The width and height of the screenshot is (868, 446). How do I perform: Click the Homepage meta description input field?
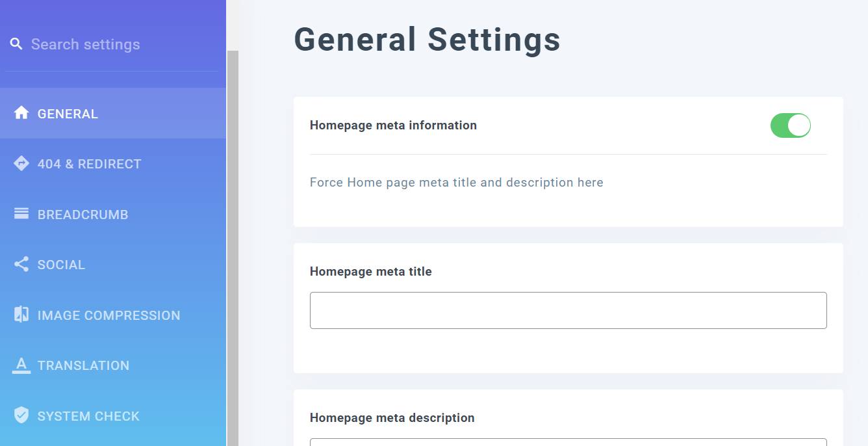pos(568,443)
